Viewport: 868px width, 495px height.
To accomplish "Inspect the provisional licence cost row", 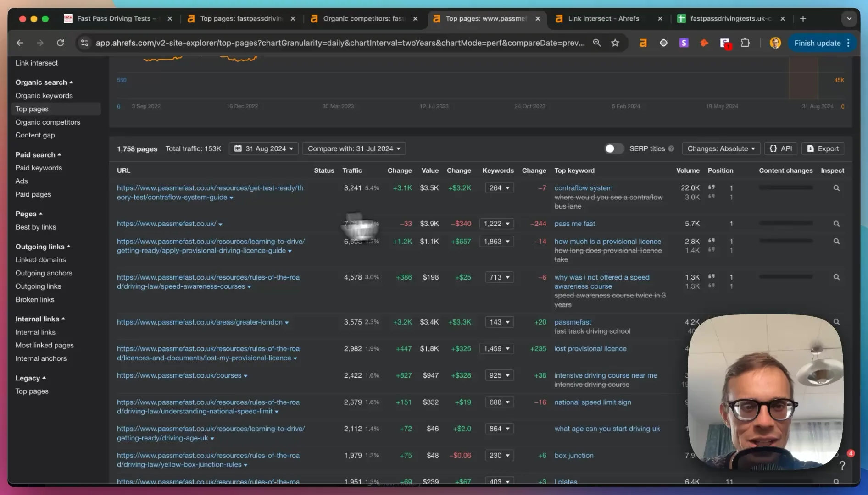I will tap(836, 242).
